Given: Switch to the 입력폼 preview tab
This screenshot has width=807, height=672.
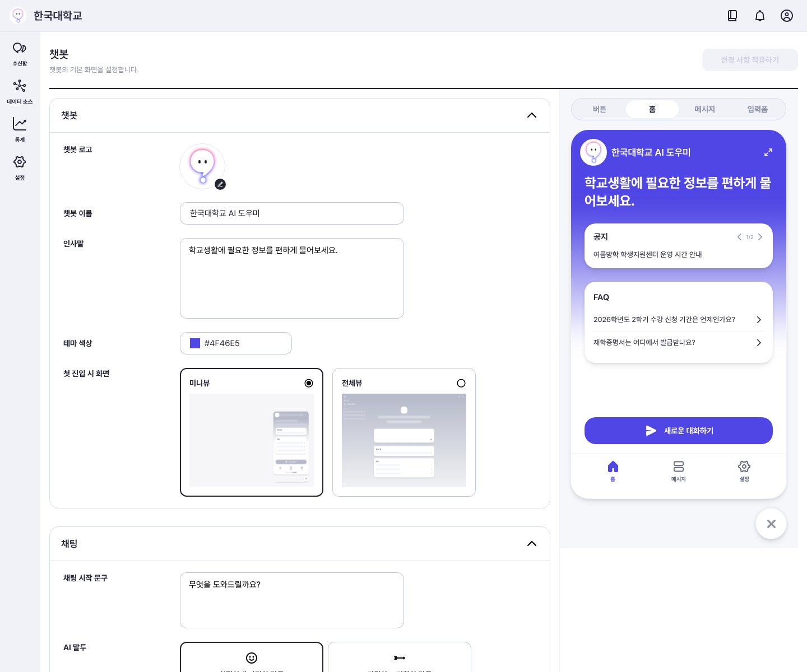Looking at the screenshot, I should [758, 109].
